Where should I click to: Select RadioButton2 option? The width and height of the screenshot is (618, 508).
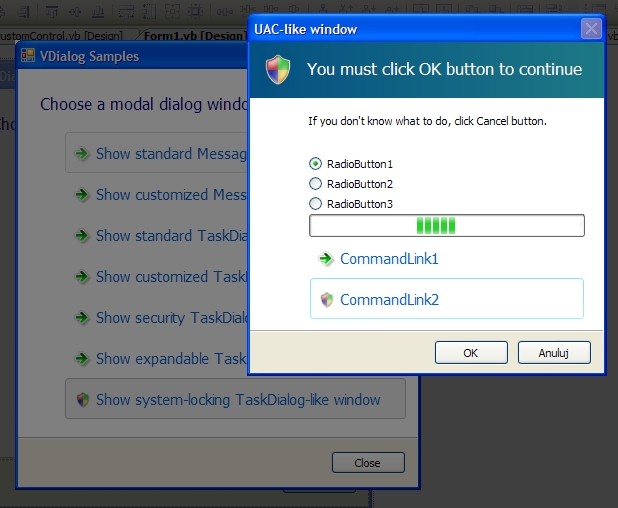coord(351,184)
